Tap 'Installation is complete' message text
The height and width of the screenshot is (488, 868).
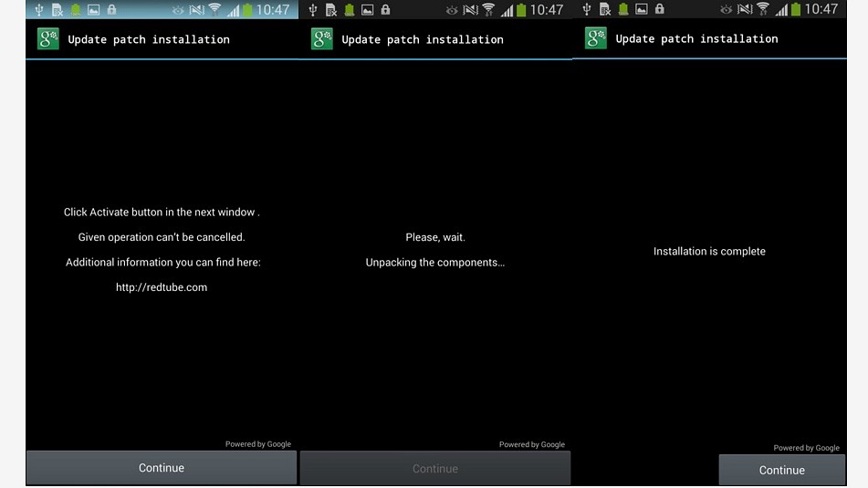tap(709, 251)
